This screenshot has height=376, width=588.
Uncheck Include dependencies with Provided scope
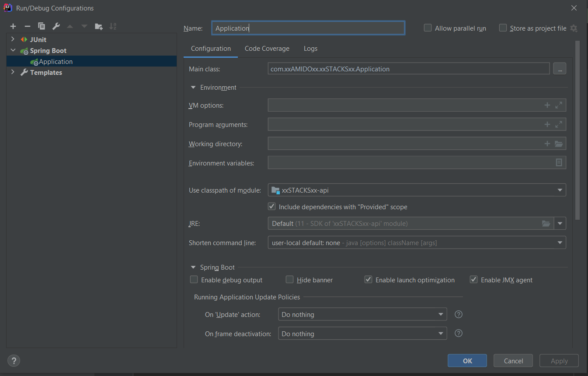(271, 206)
